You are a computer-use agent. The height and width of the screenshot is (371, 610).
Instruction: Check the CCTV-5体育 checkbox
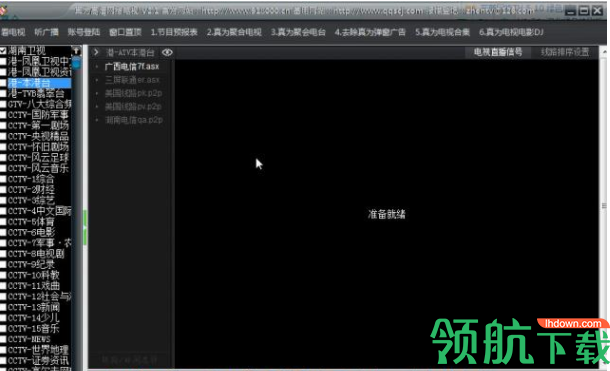click(x=3, y=222)
